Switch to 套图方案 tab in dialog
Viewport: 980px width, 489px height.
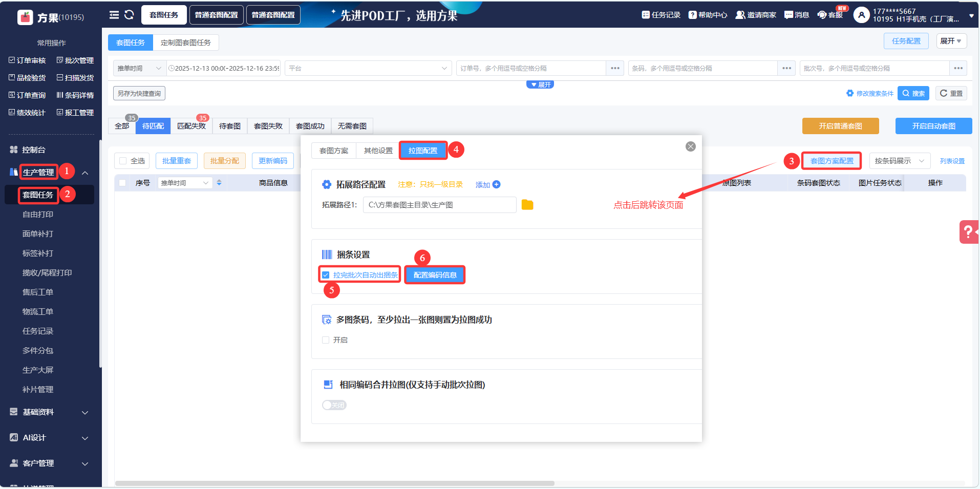(334, 151)
